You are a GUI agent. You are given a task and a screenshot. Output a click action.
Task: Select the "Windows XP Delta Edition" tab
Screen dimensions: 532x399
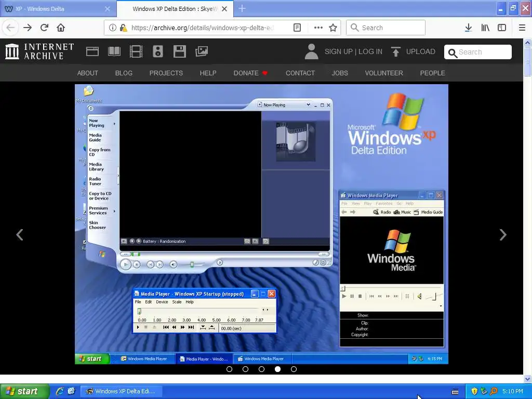tap(175, 9)
